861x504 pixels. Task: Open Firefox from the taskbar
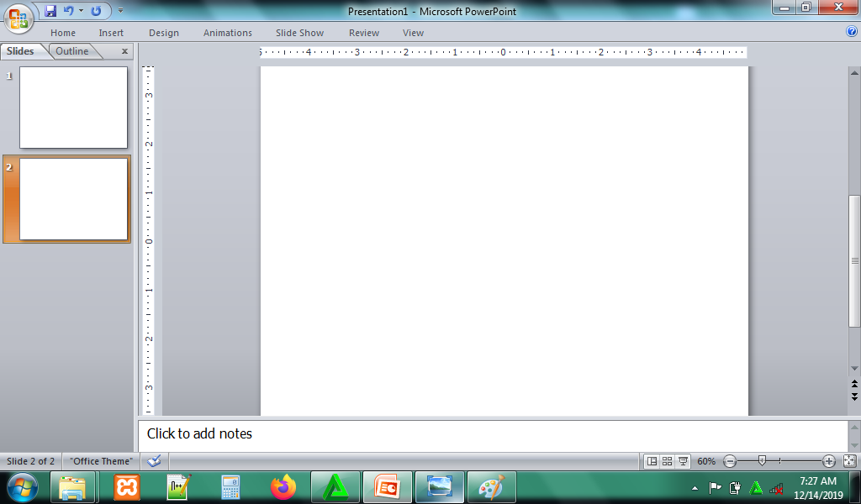click(x=283, y=487)
